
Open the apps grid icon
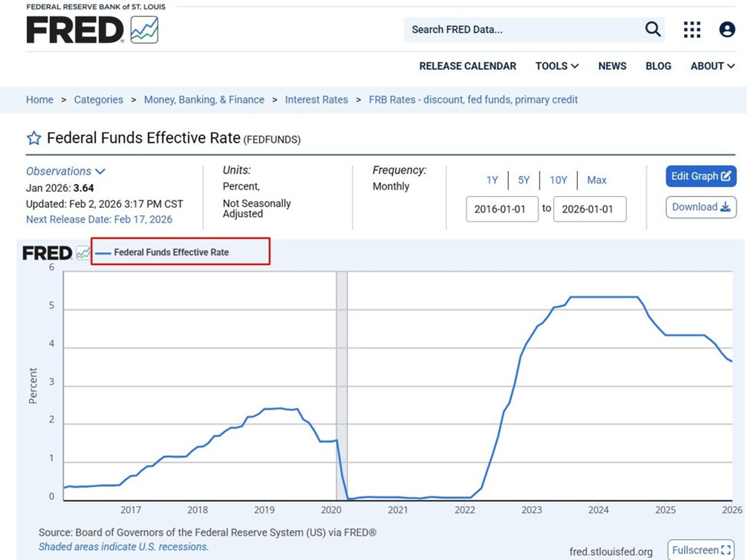click(692, 29)
